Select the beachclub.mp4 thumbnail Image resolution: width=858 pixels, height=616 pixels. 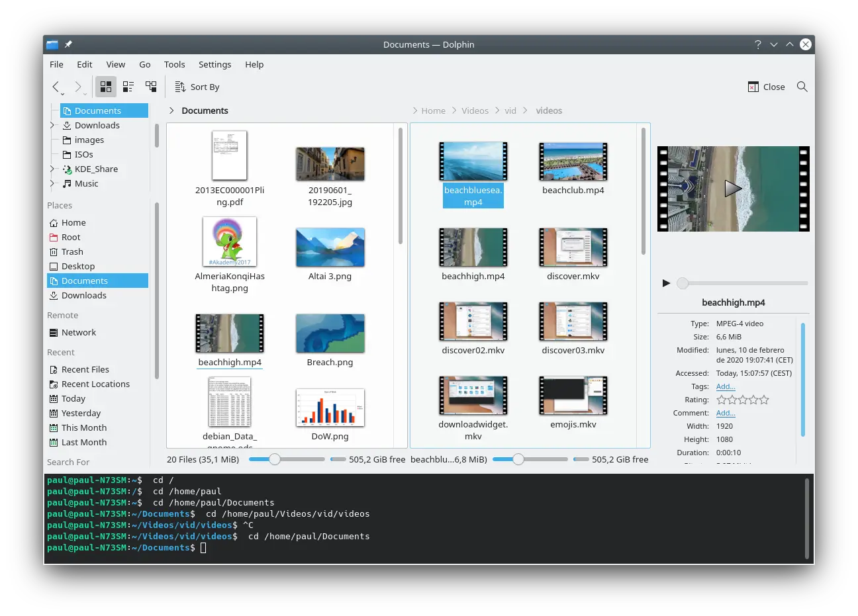(x=573, y=162)
